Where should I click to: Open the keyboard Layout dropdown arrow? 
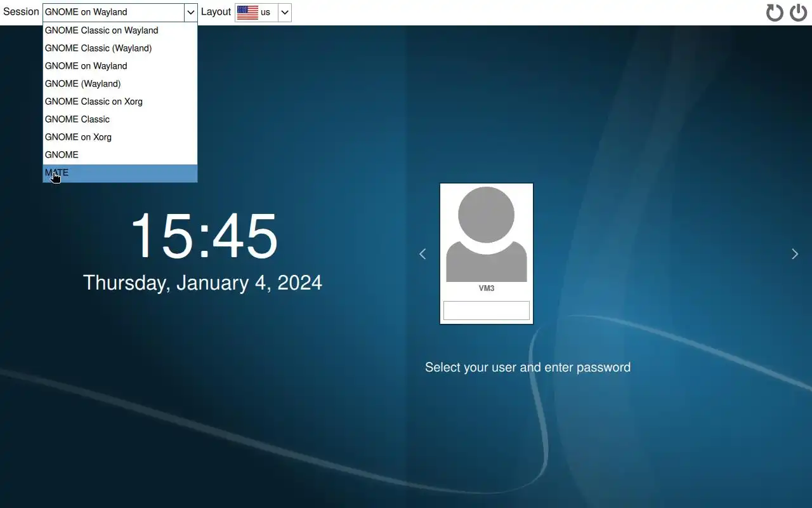pyautogui.click(x=285, y=12)
